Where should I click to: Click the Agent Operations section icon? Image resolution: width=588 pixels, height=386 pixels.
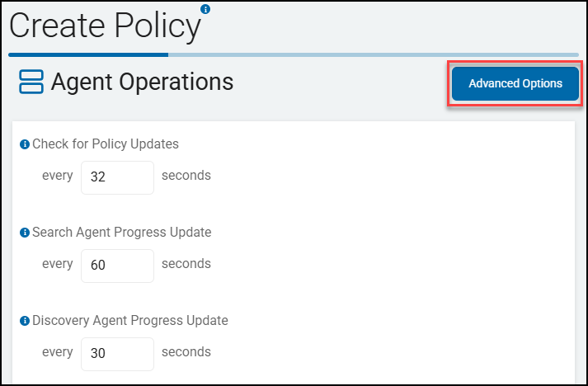tap(31, 82)
